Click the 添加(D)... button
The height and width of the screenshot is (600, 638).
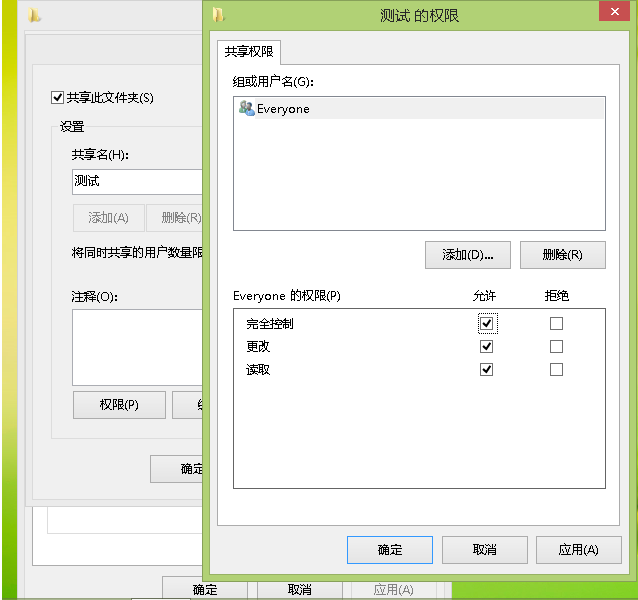pos(468,254)
